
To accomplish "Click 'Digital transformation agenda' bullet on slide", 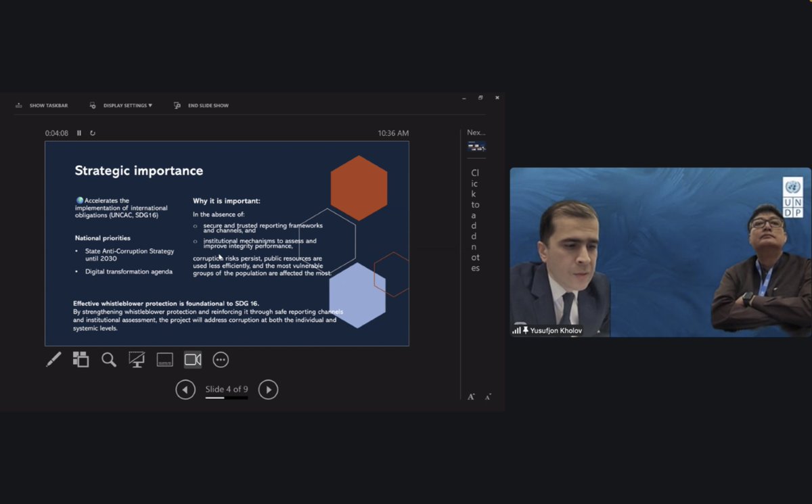I will [x=129, y=271].
